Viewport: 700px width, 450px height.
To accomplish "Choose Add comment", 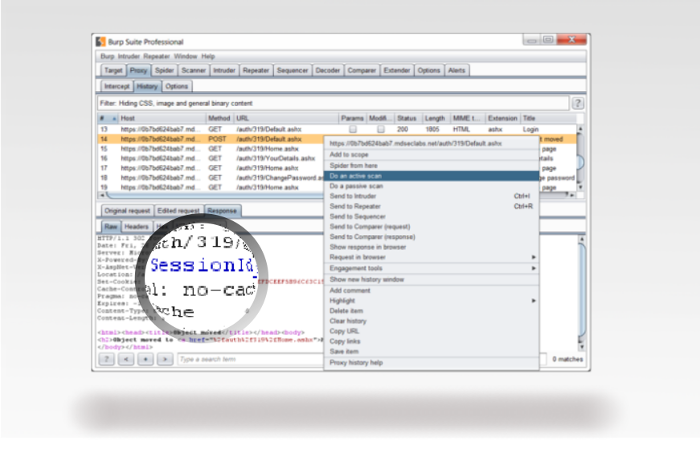I will 431,291.
